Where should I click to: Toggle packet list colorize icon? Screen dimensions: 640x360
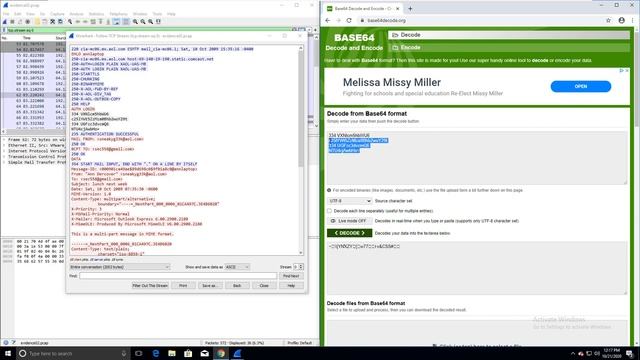point(126,22)
